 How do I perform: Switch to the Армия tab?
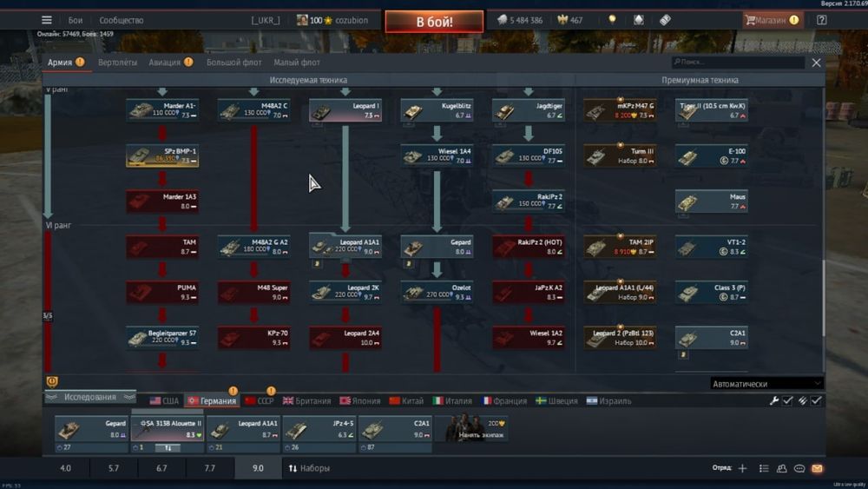(65, 62)
